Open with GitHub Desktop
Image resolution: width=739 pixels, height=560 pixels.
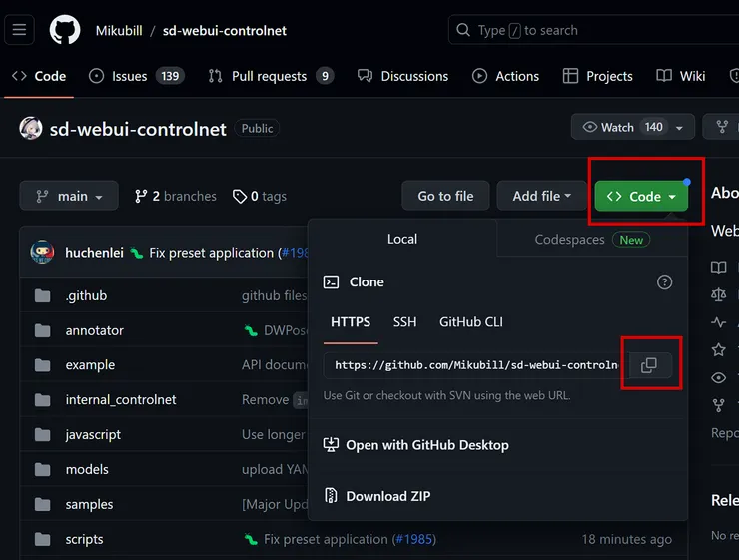point(426,445)
